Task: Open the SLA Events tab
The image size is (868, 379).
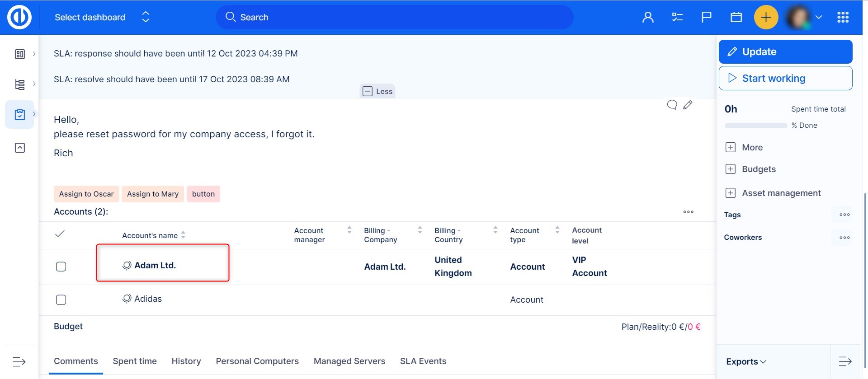Action: [x=423, y=361]
